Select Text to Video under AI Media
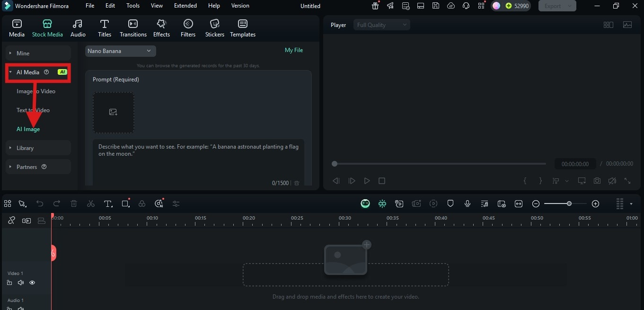The width and height of the screenshot is (644, 310). 33,110
